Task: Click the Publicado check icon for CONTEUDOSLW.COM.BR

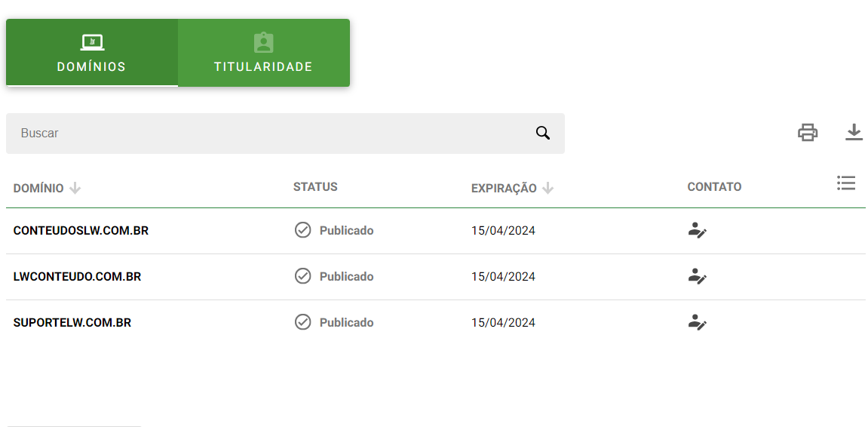Action: 303,230
